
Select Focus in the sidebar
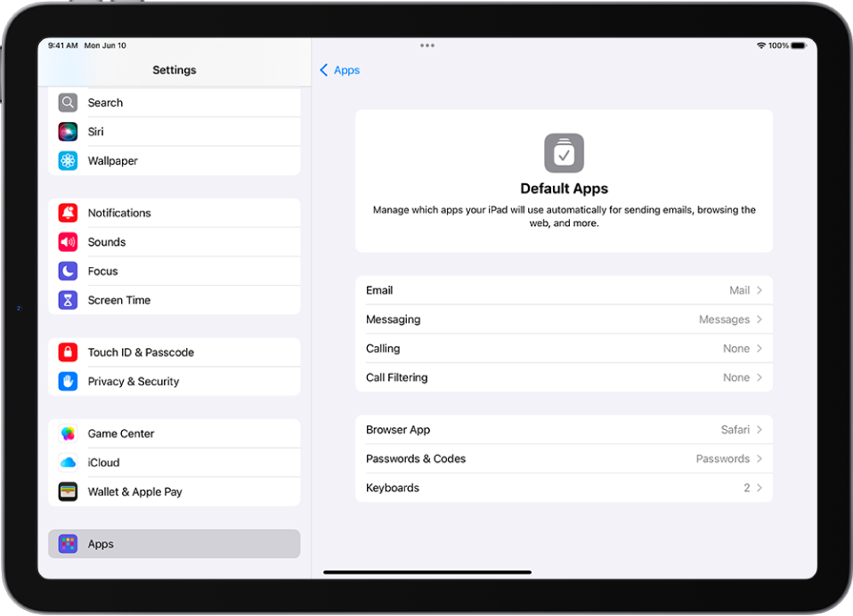pyautogui.click(x=175, y=271)
